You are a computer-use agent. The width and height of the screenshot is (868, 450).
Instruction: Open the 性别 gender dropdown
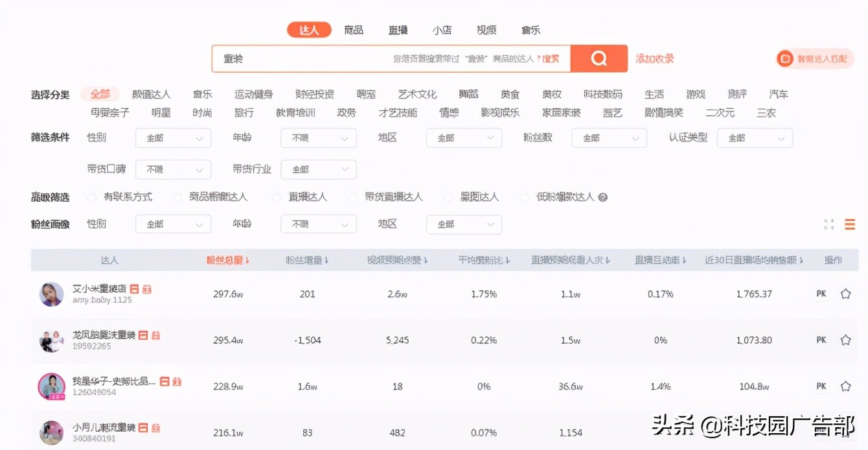tap(173, 137)
